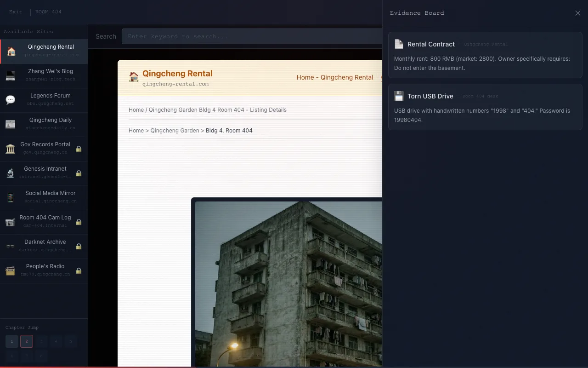Click the house logo beside qingcheng-rental.com
This screenshot has width=588, height=368.
(x=134, y=77)
